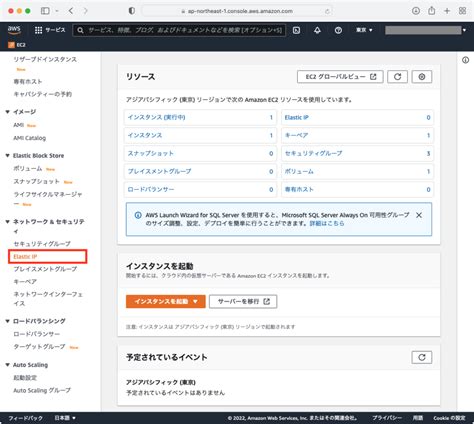474x424 pixels.
Task: Open スナップショット resource link in panel
Action: point(151,153)
